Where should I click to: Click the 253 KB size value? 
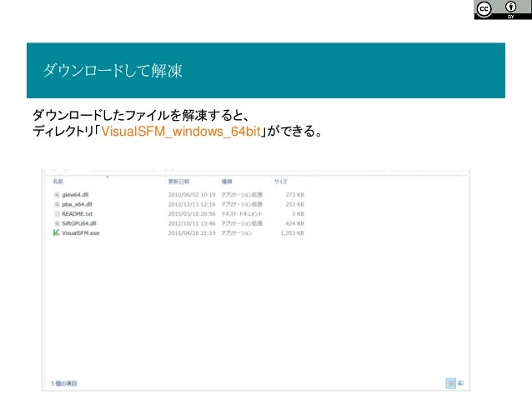(295, 204)
